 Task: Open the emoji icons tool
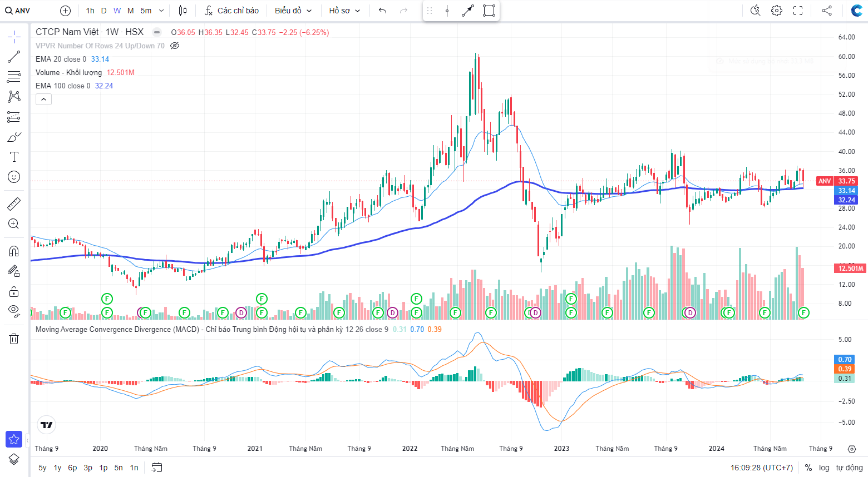(14, 177)
